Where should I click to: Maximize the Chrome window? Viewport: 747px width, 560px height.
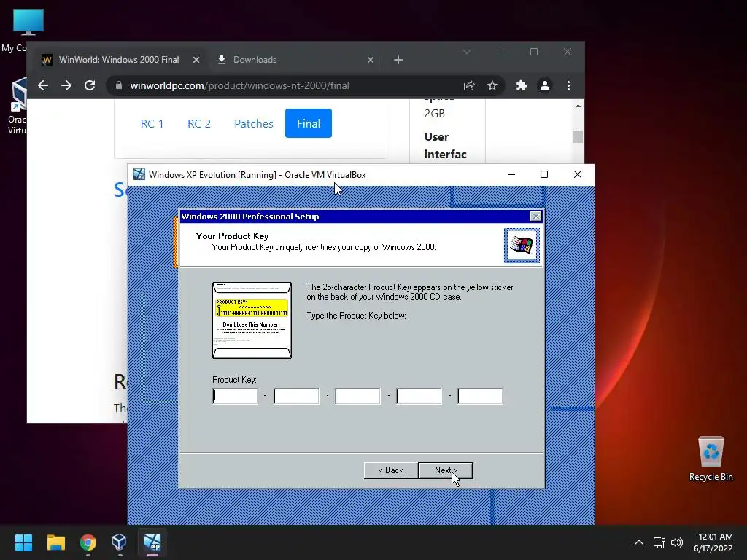(533, 52)
